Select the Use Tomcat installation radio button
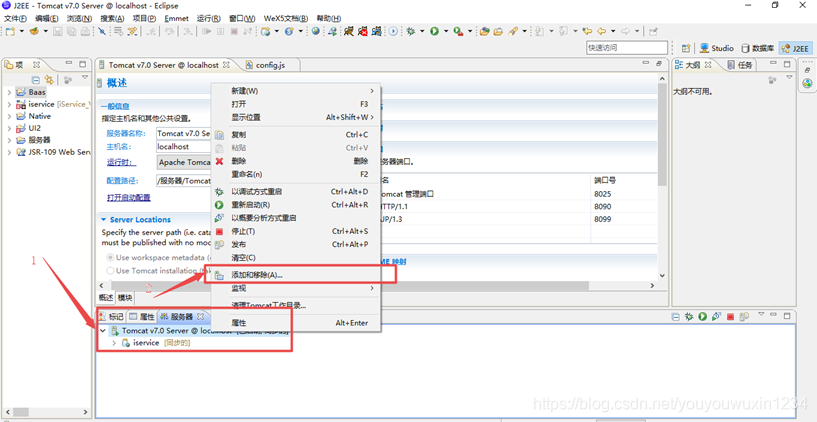This screenshot has height=422, width=817. (x=110, y=270)
